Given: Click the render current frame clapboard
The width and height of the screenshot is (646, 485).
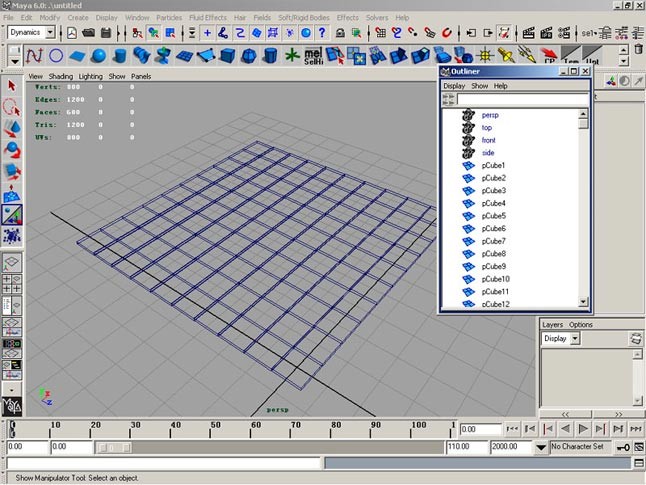Looking at the screenshot, I should (528, 33).
